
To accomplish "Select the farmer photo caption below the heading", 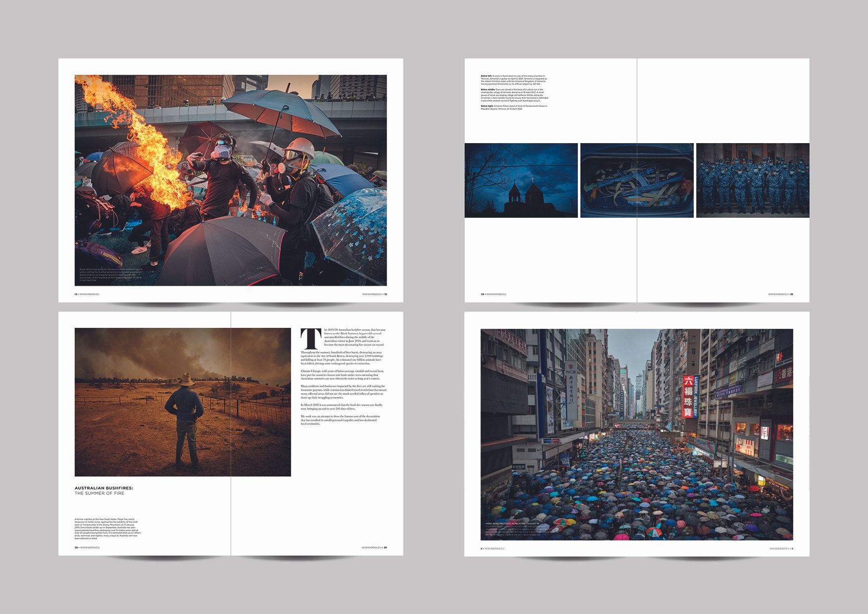I will [x=107, y=529].
